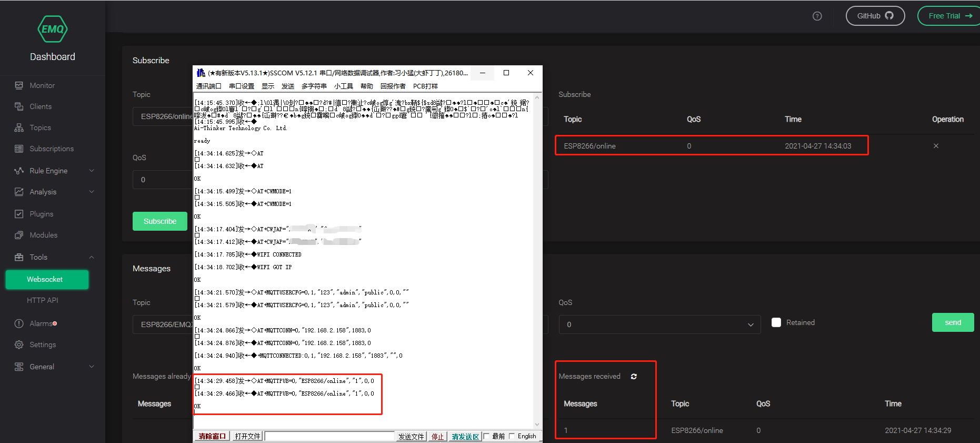
Task: Open the Modules page
Action: pyautogui.click(x=44, y=235)
